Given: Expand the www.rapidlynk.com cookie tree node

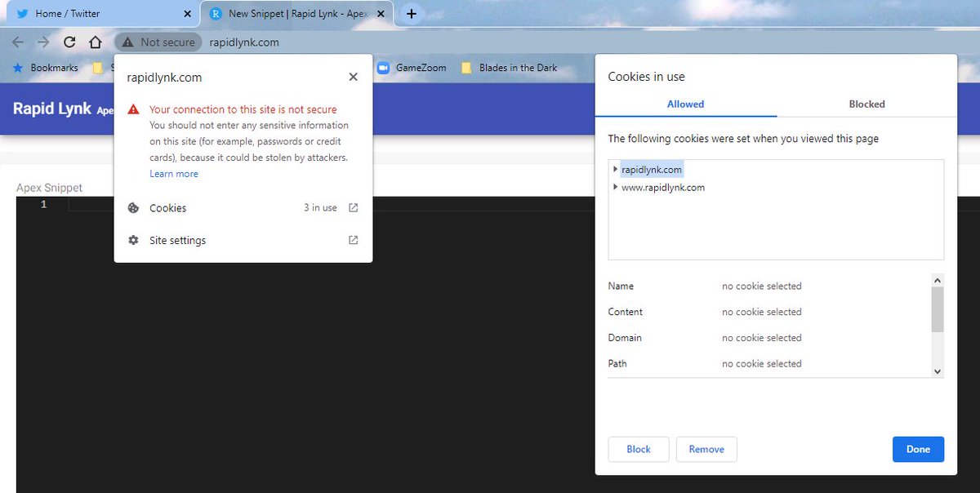Looking at the screenshot, I should coord(614,188).
